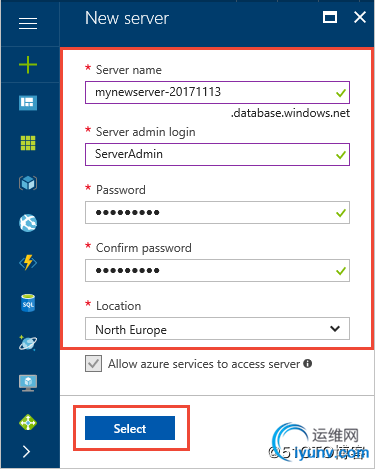Click the Confirm password field

coord(217,270)
